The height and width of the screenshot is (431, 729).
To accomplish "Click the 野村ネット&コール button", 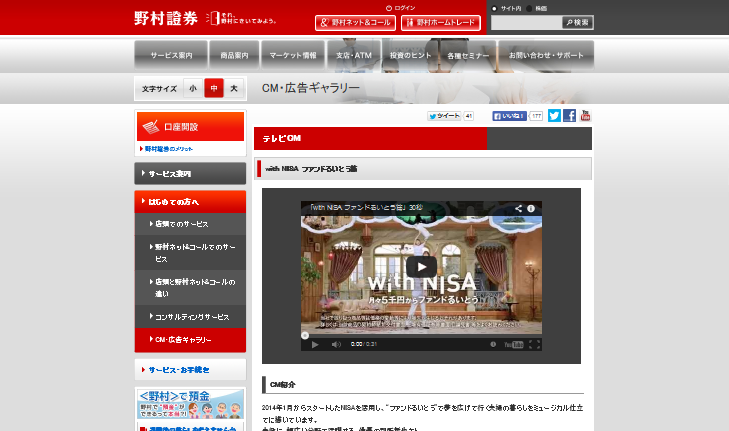I will click(355, 23).
